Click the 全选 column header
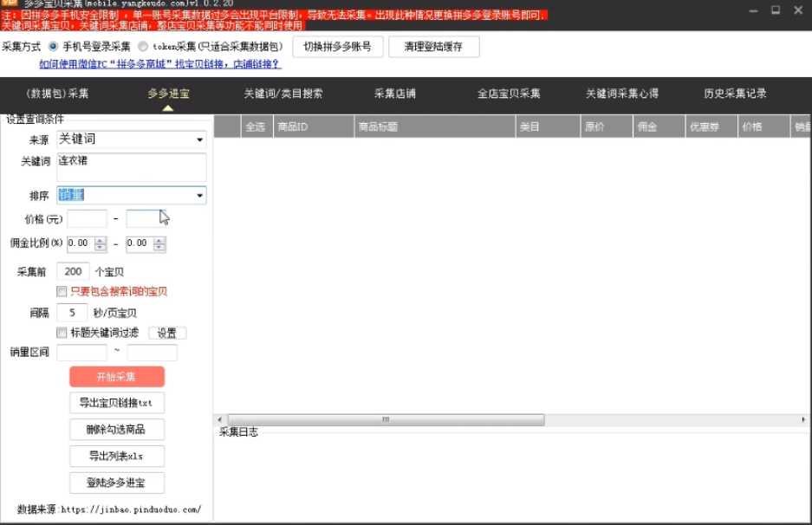The image size is (812, 525). [257, 126]
